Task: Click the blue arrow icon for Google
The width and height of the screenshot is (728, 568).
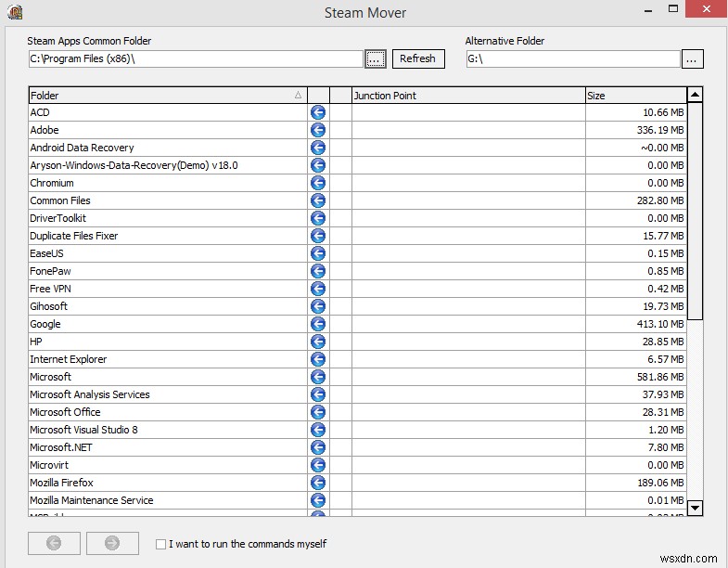Action: point(318,324)
